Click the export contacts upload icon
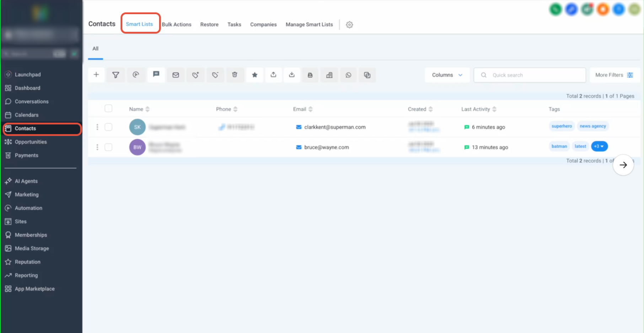 273,75
